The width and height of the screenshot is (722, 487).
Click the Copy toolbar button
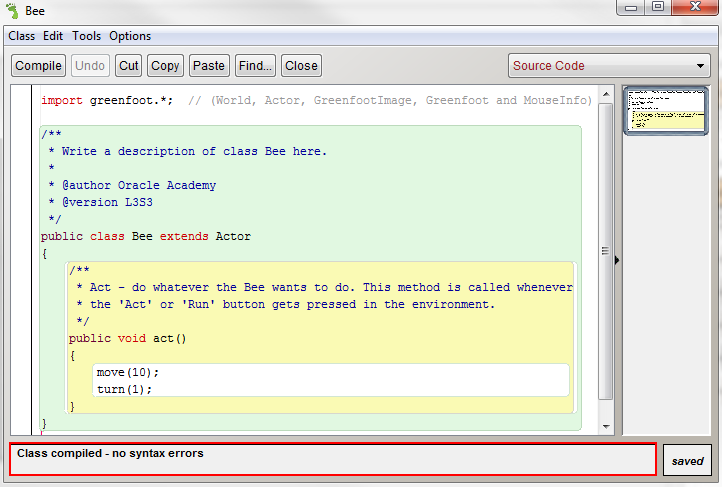(x=165, y=66)
